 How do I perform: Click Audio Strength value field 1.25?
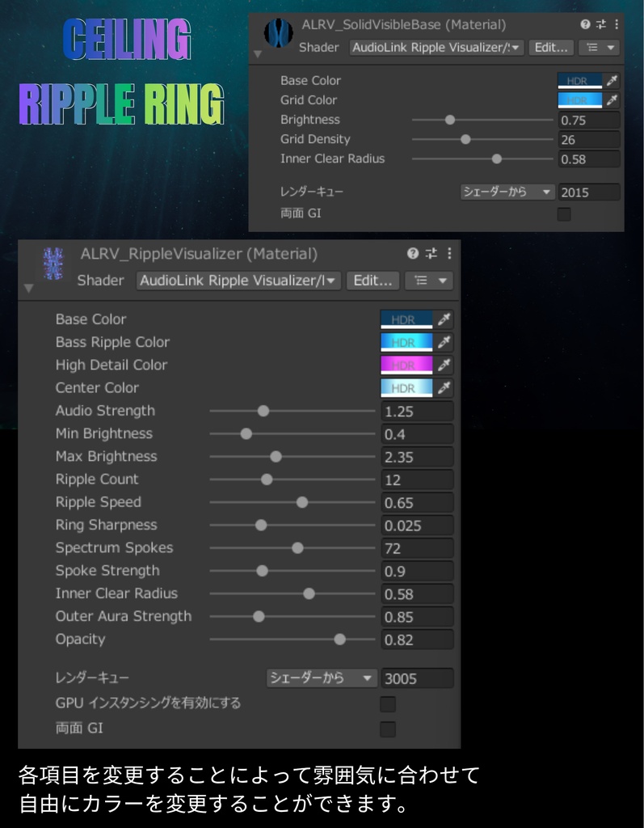417,411
